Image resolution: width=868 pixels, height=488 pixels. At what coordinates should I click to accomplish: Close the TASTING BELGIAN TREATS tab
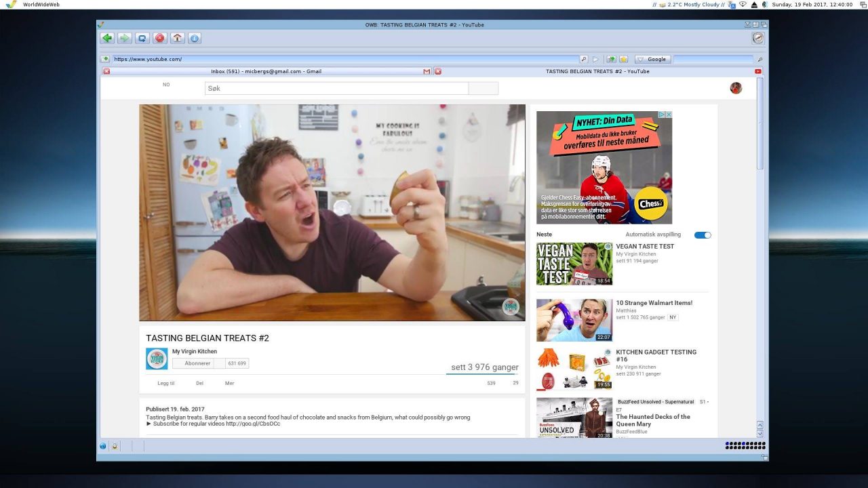[x=437, y=71]
